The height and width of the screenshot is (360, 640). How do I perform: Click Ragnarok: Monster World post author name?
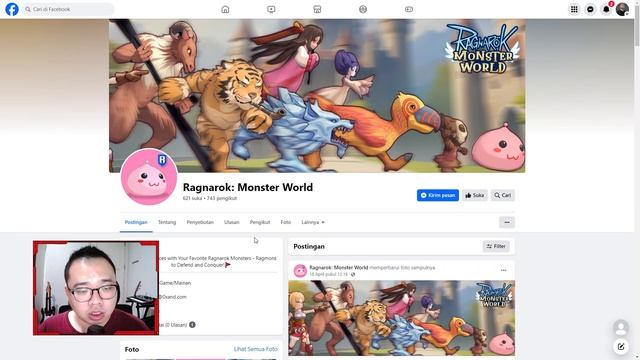point(338,267)
